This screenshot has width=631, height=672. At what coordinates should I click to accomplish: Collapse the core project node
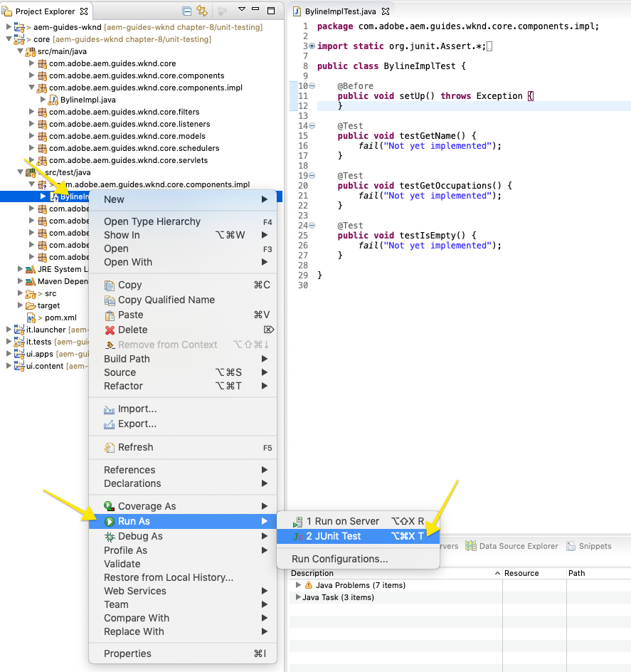coord(9,39)
